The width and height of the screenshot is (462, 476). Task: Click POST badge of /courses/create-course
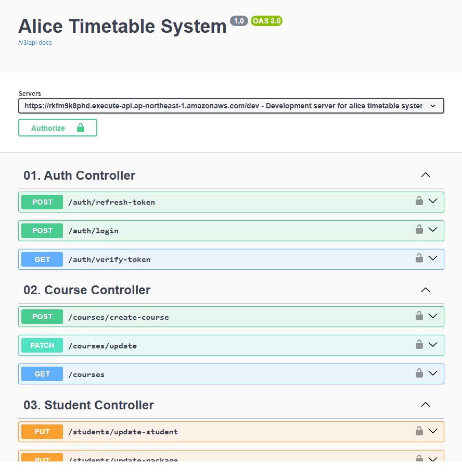click(42, 317)
